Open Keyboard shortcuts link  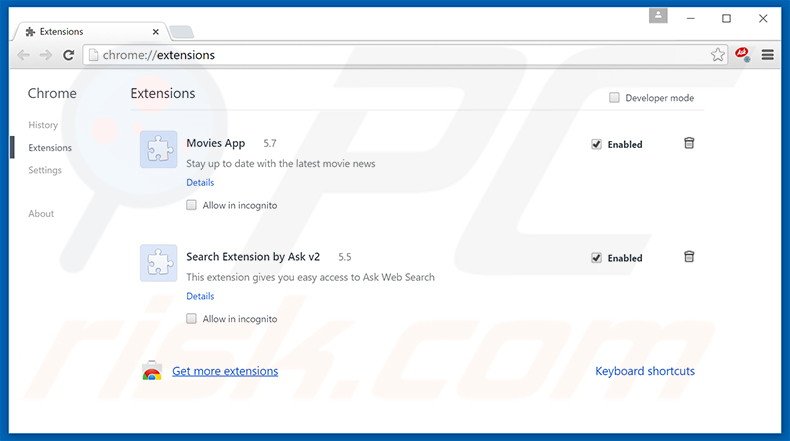[645, 371]
